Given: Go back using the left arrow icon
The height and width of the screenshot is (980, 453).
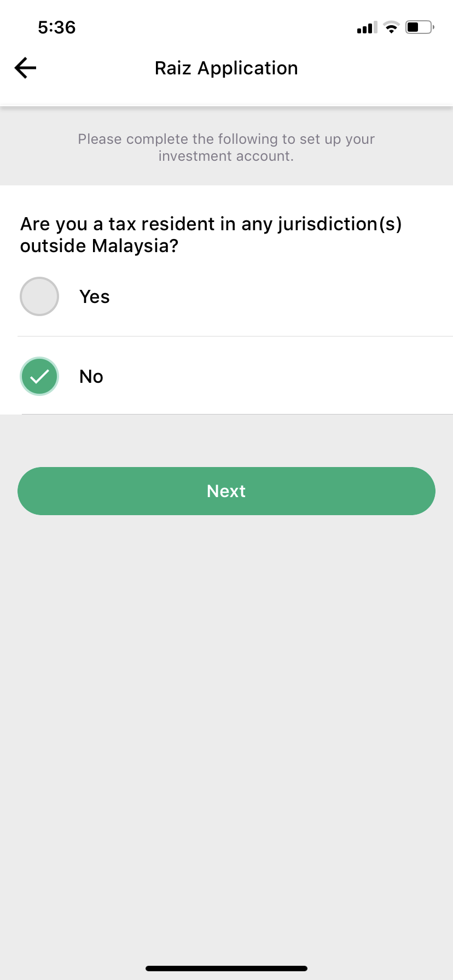Looking at the screenshot, I should (x=25, y=68).
